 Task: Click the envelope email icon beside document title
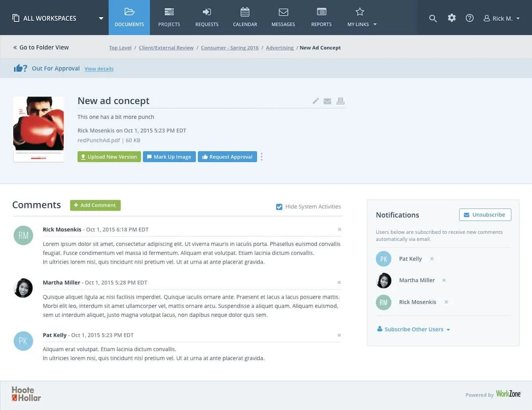(327, 101)
